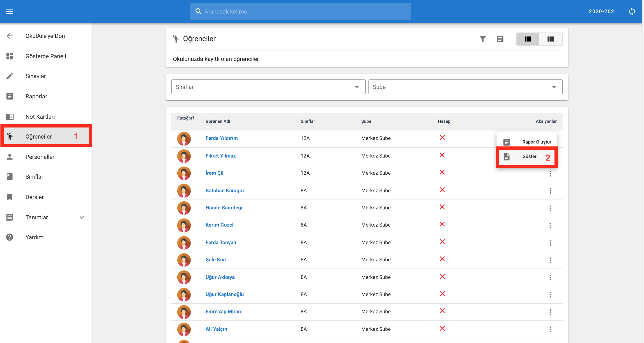
Task: Click the Raporlar sidebar icon
Action: [9, 96]
